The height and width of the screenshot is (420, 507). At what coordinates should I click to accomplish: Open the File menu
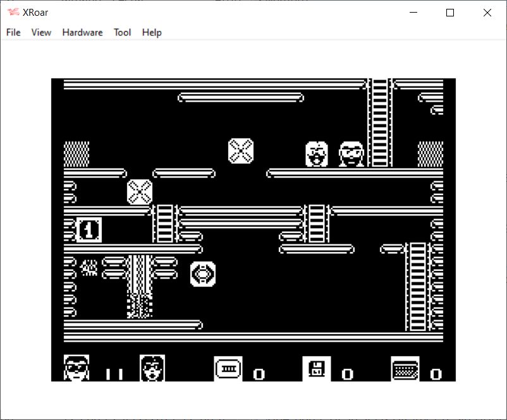tap(13, 32)
